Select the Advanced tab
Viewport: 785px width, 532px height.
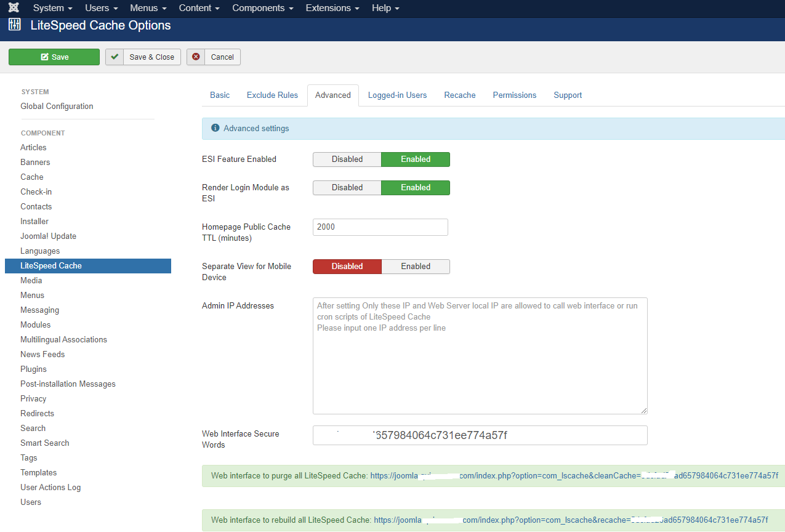(333, 95)
